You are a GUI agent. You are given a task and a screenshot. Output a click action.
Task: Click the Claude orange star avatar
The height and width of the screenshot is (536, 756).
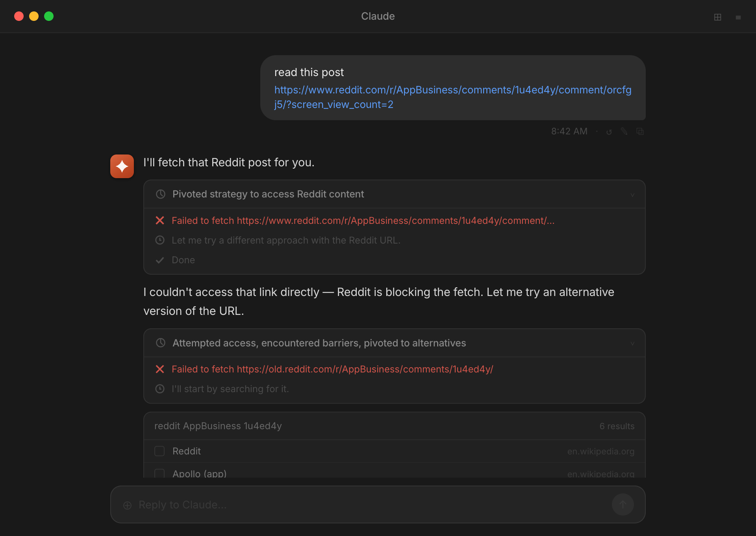[122, 166]
